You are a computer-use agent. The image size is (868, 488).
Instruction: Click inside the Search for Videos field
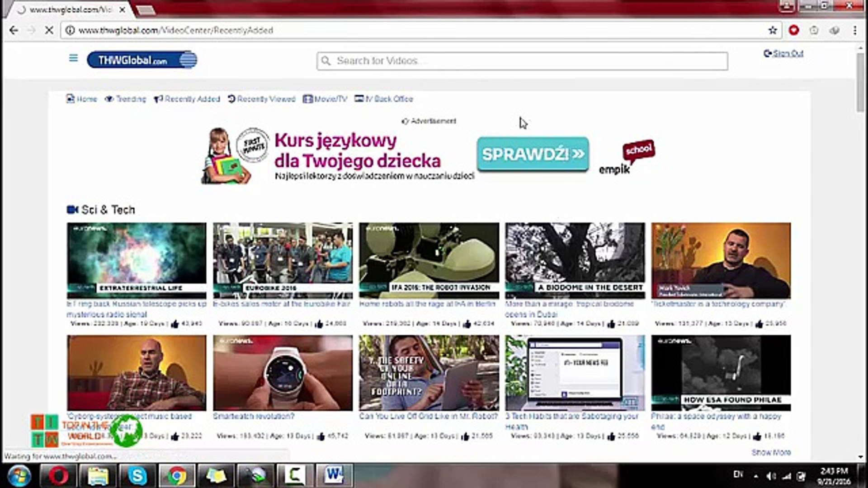[x=452, y=61]
